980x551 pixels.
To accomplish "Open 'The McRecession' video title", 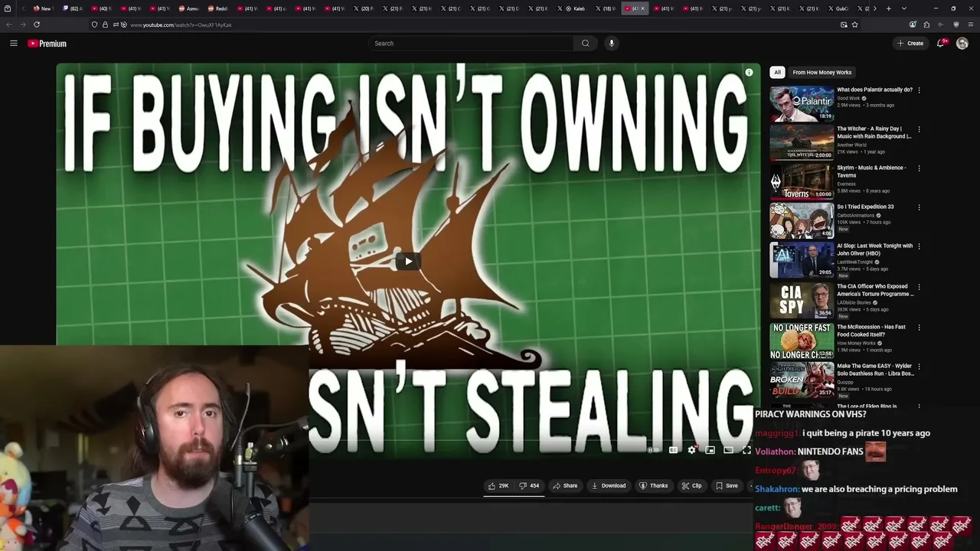I will 871,331.
